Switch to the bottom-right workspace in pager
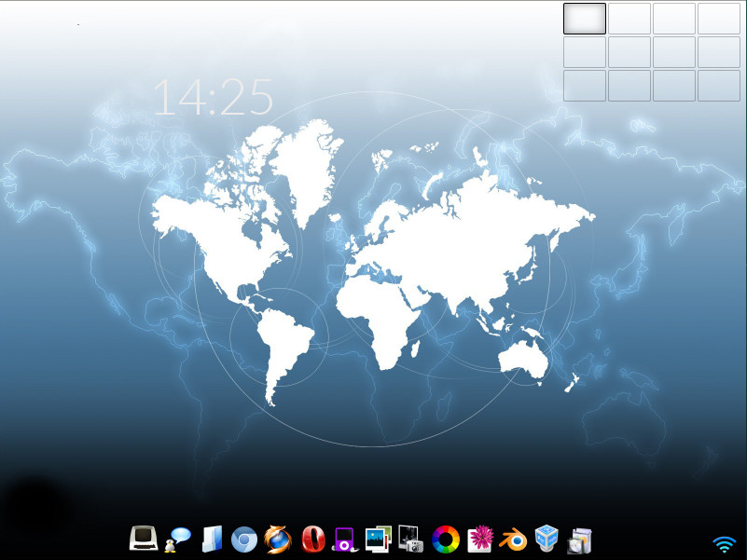The height and width of the screenshot is (560, 747). coord(719,86)
